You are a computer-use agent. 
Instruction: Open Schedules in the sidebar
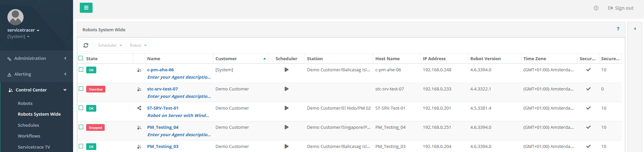28,125
